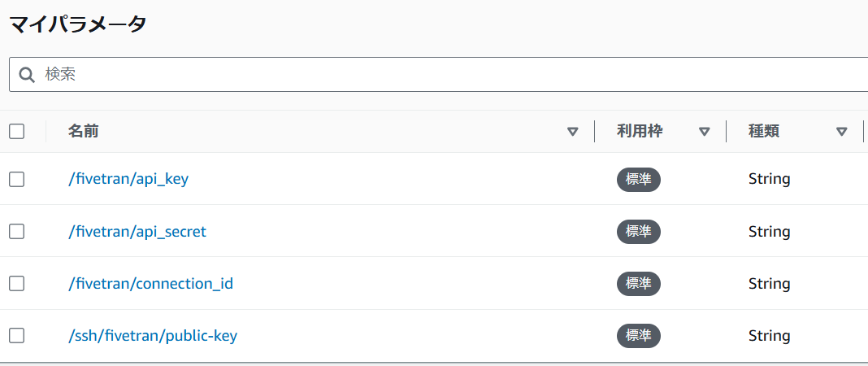This screenshot has width=868, height=366.
Task: Click the 種類 column header
Action: [764, 131]
